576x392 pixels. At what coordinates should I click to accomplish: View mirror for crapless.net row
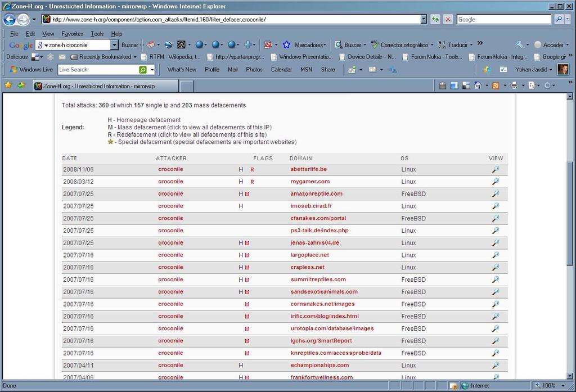tap(496, 268)
